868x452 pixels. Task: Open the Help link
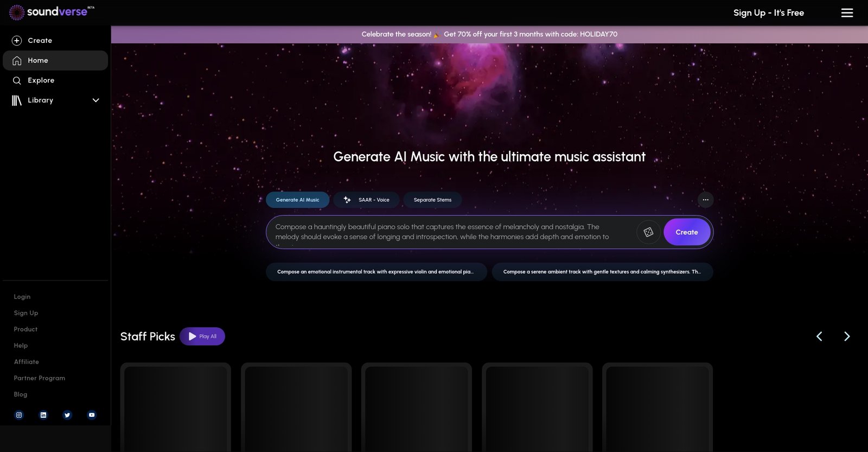pos(21,346)
